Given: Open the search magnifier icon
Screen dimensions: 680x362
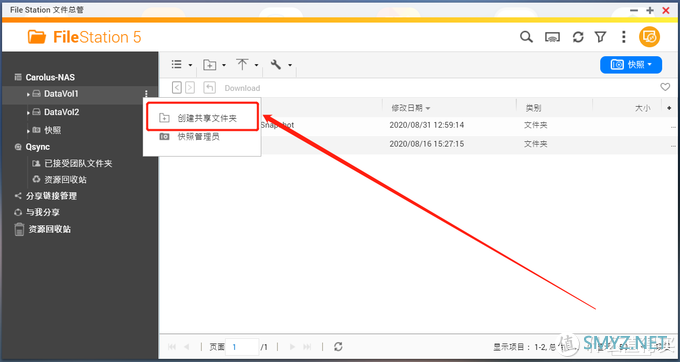Looking at the screenshot, I should (526, 37).
